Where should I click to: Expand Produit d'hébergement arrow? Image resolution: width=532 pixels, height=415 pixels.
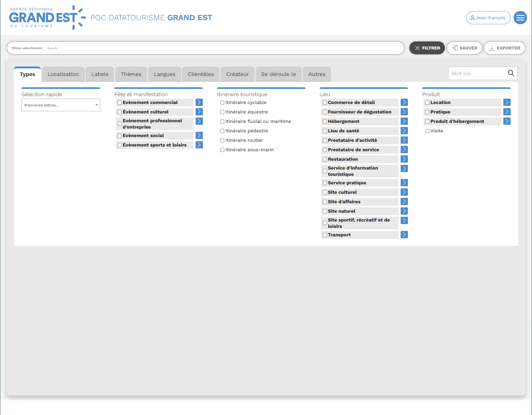[x=507, y=121]
